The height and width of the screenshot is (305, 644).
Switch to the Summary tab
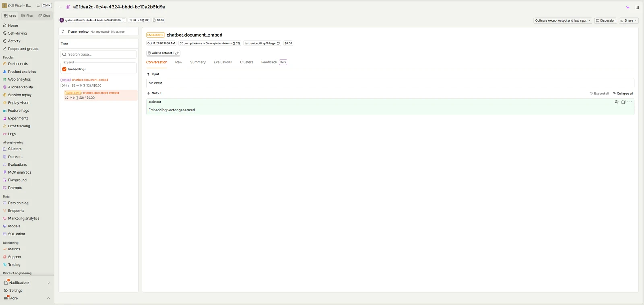pos(198,62)
